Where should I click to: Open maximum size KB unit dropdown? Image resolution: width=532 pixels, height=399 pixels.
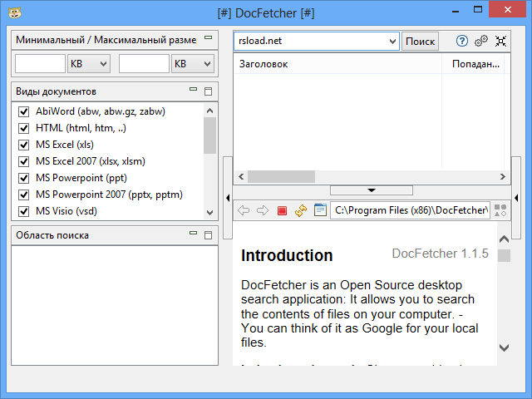[193, 64]
